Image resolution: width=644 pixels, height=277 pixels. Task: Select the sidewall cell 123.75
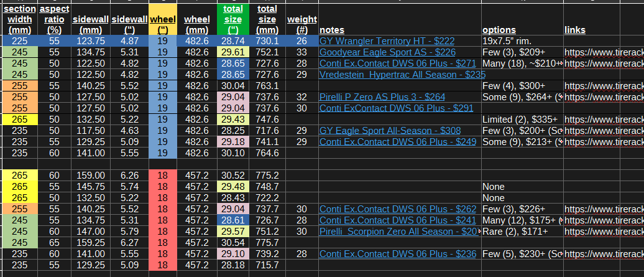pyautogui.click(x=90, y=41)
